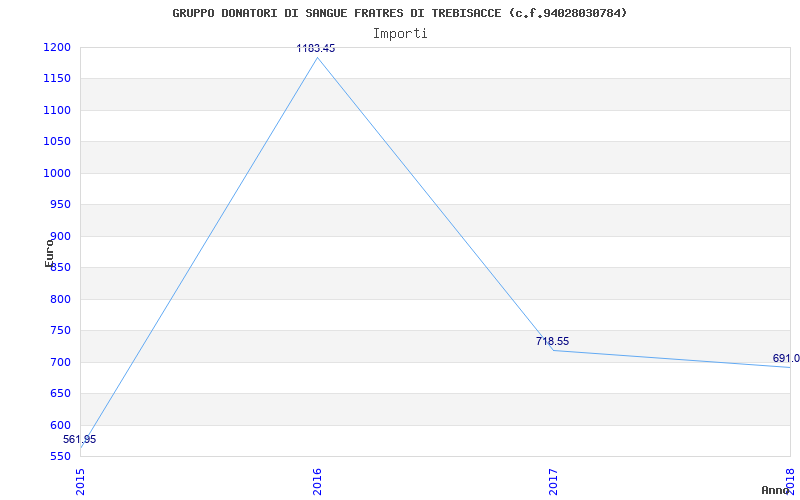Image resolution: width=800 pixels, height=500 pixels.
Task: Click the Importi subtitle
Action: click(x=399, y=34)
